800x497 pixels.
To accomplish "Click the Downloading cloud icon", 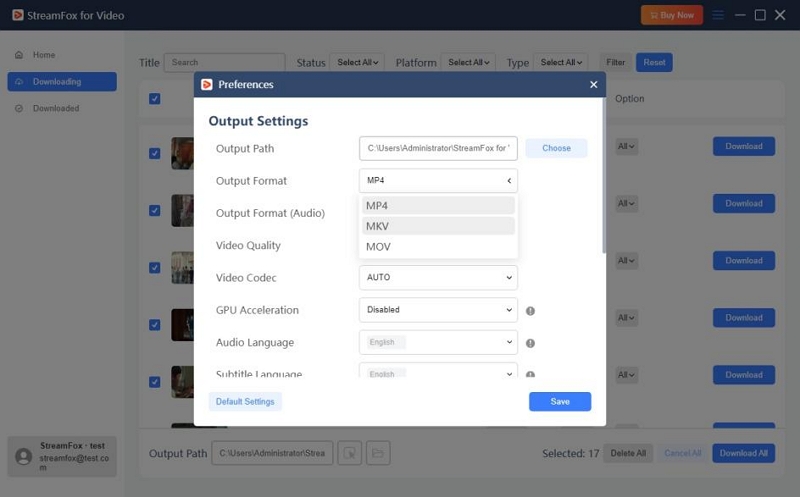I will pyautogui.click(x=19, y=82).
